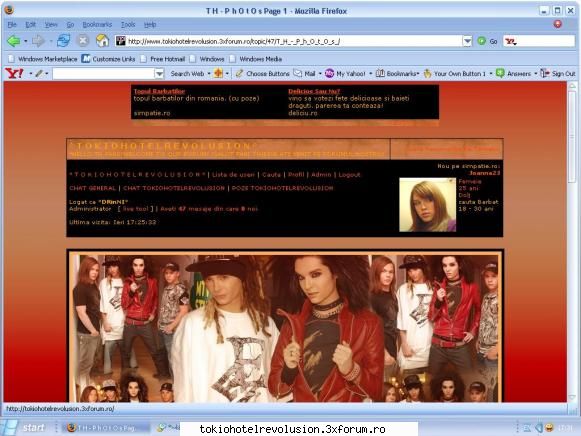Open the View menu
The width and height of the screenshot is (581, 436).
[x=51, y=24]
